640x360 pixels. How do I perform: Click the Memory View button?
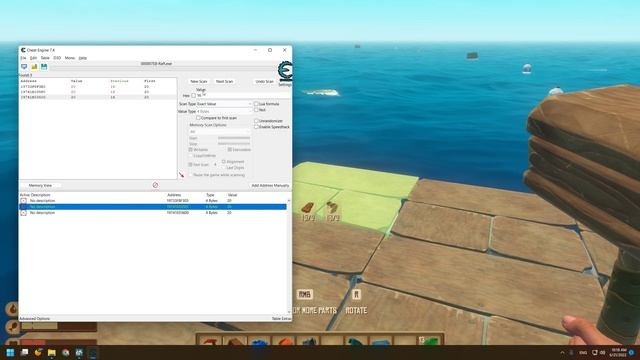(x=40, y=185)
